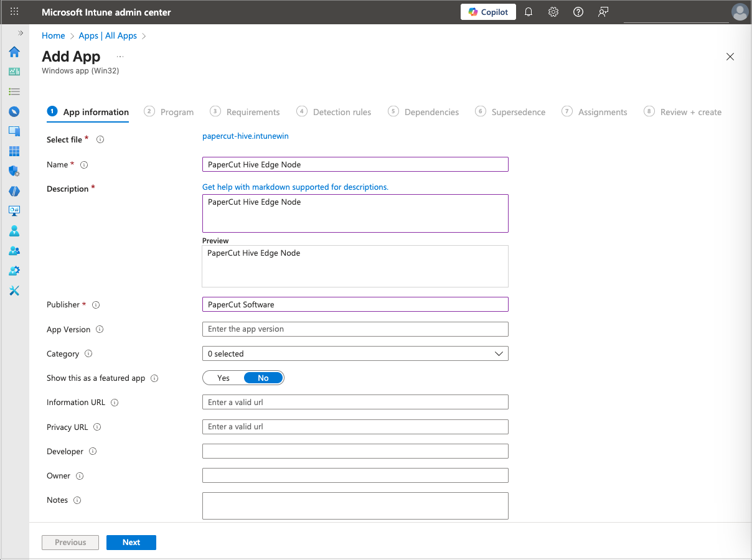Open the notifications bell icon

click(x=529, y=12)
